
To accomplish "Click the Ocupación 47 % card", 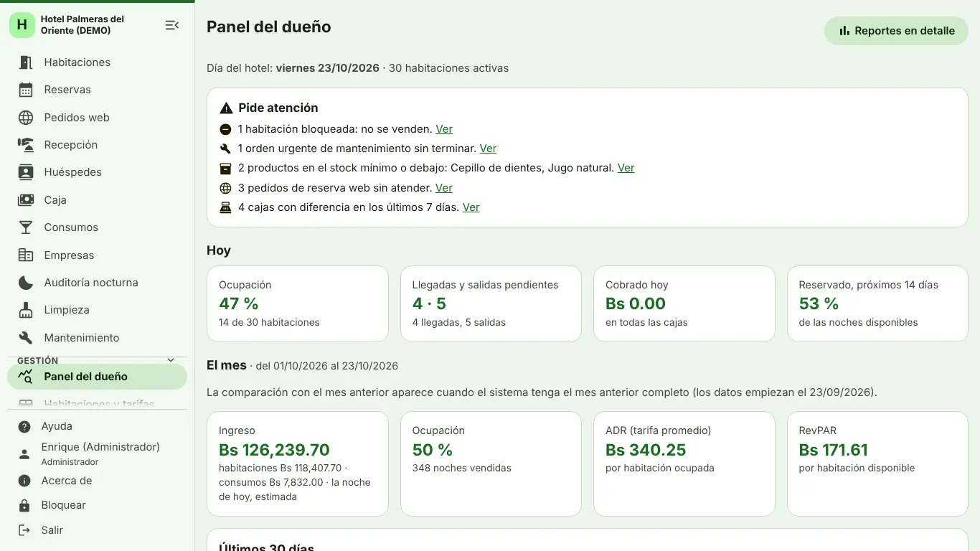I will point(298,304).
